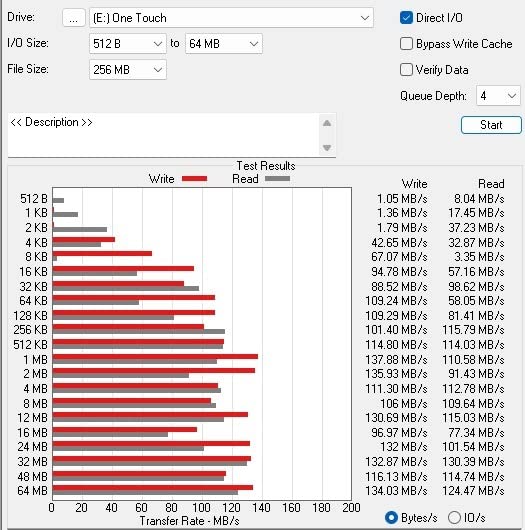
Task: Expand the 512 B minimum I/O size dropdown
Action: click(x=128, y=44)
